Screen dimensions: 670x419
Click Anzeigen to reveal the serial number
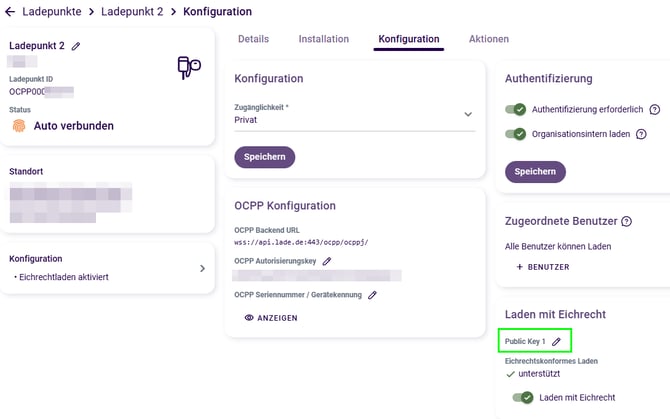tap(271, 318)
